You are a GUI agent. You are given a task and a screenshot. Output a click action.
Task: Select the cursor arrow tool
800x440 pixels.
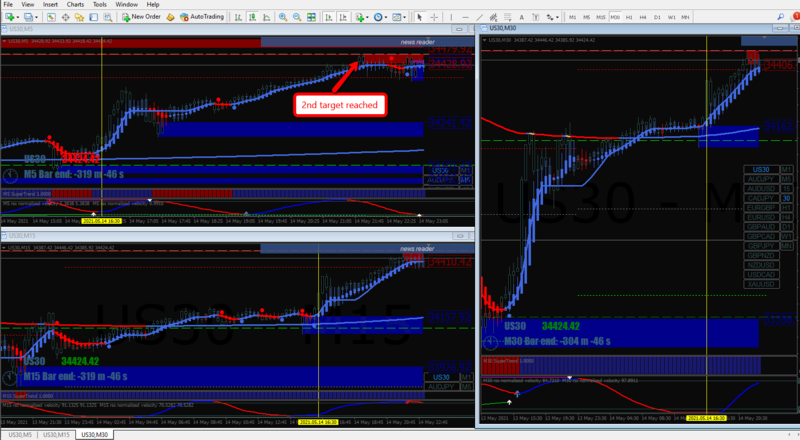coord(419,17)
